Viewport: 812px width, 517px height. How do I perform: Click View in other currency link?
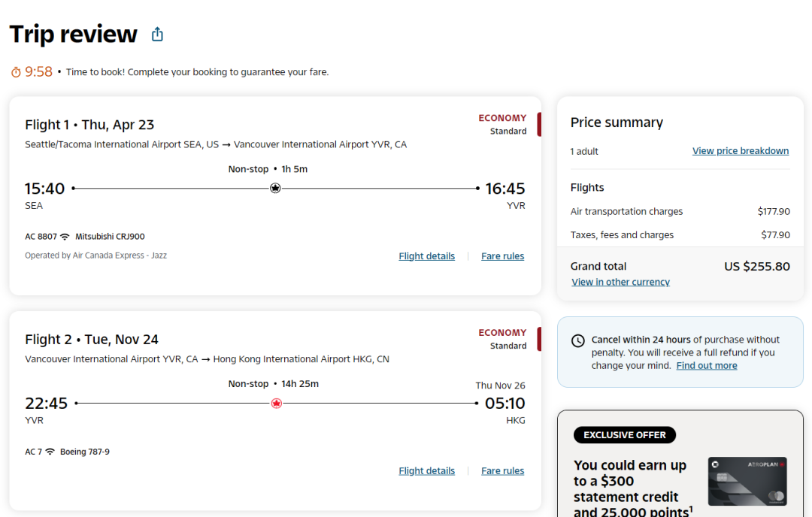click(620, 283)
